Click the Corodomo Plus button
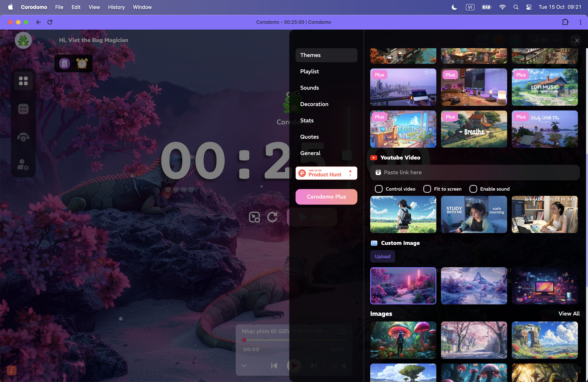 326,197
